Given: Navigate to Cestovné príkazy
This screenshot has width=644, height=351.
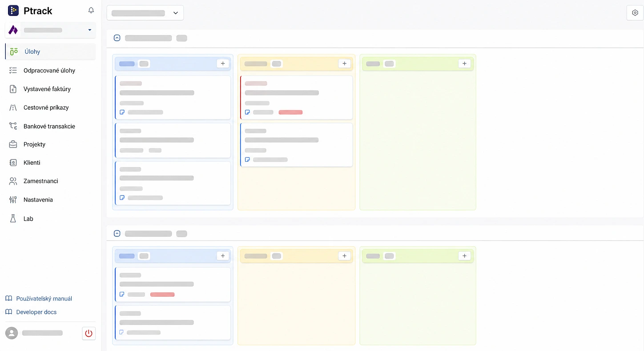Looking at the screenshot, I should (46, 108).
